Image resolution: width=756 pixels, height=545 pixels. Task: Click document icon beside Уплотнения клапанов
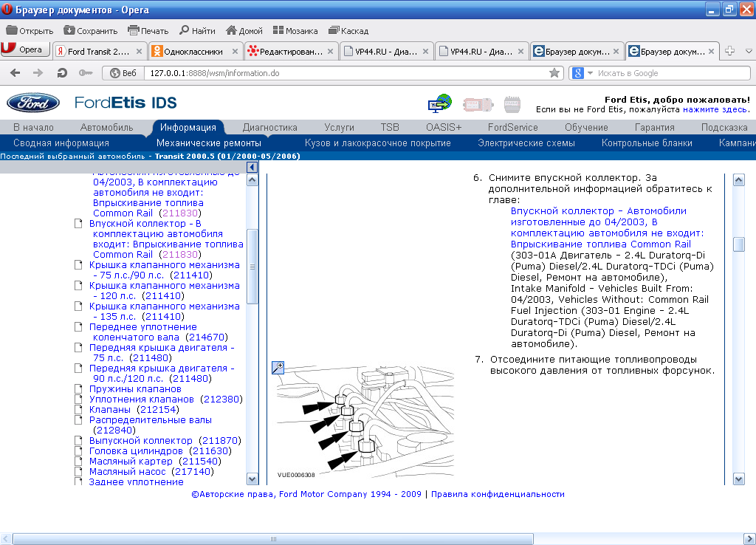click(78, 399)
